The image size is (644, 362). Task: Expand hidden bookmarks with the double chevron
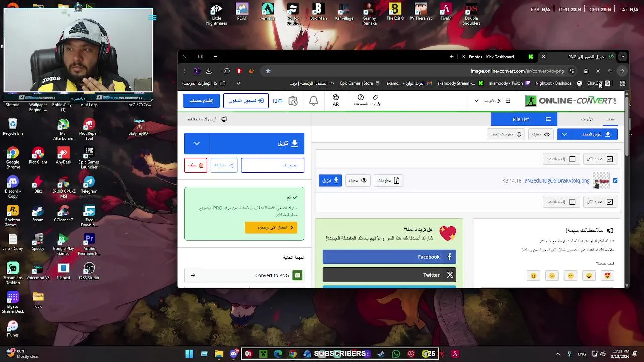tap(238, 83)
